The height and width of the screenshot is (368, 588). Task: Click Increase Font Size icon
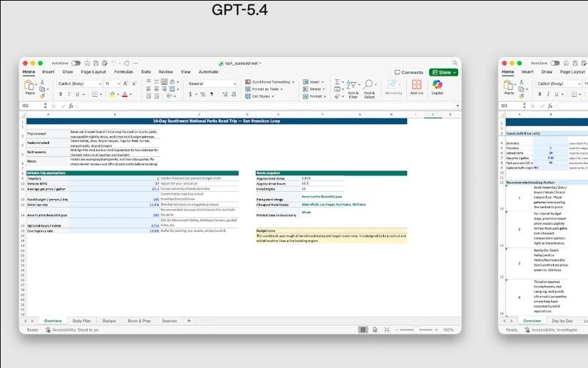pos(125,83)
